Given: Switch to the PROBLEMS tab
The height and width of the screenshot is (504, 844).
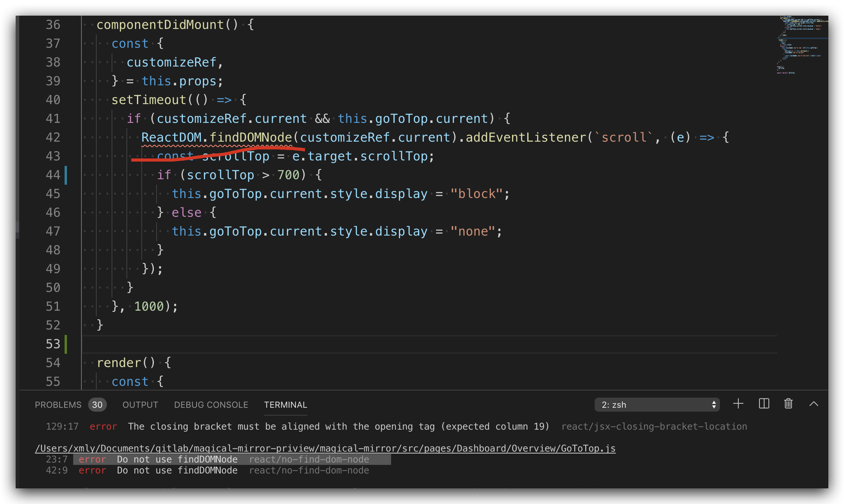Looking at the screenshot, I should [x=58, y=405].
